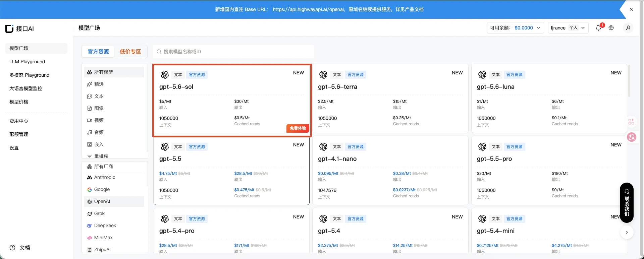
Task: Select MiniMax vendor filter
Action: [x=114, y=238]
